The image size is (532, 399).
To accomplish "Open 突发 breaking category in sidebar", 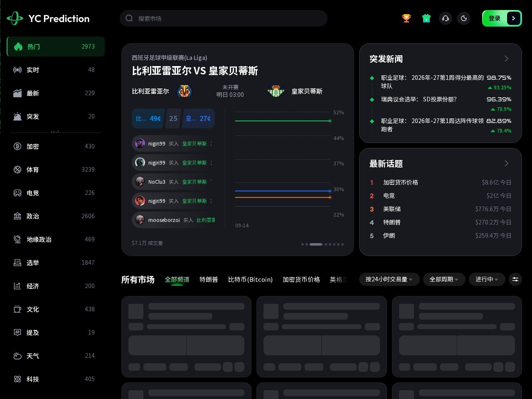I will 56,116.
